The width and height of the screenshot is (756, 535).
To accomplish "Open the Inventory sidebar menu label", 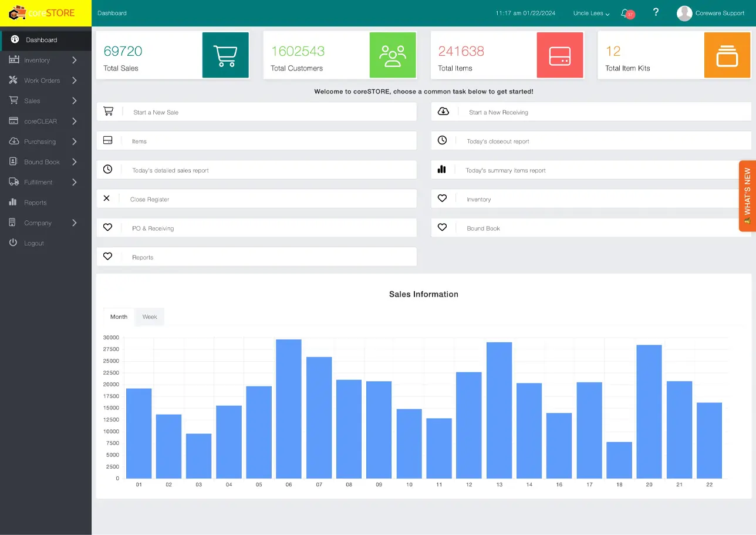I will tap(37, 60).
